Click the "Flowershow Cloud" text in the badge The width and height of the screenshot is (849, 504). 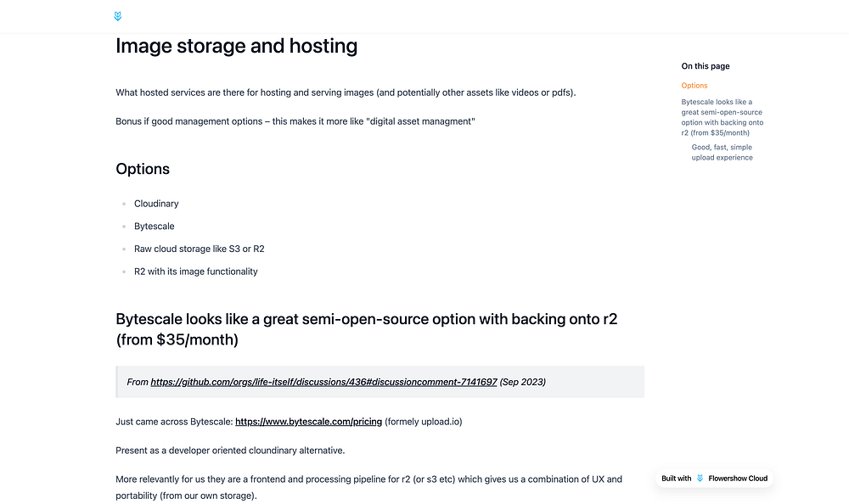[x=738, y=479]
